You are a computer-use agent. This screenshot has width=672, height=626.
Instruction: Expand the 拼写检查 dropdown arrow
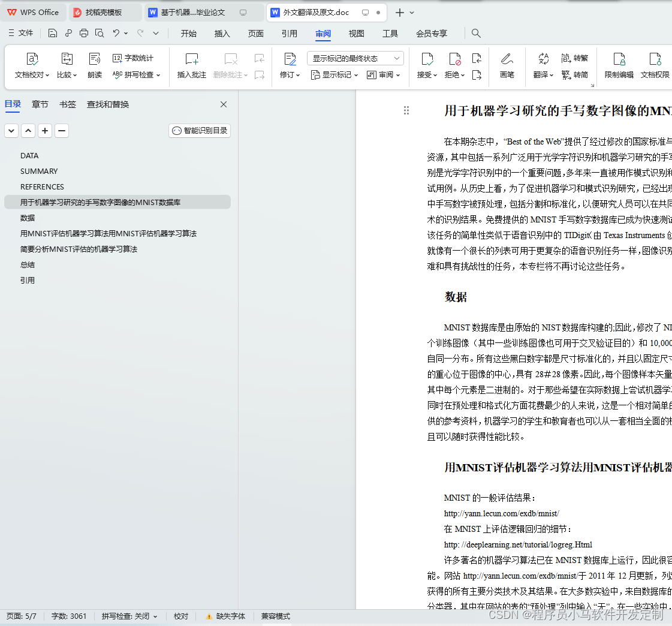[x=157, y=75]
